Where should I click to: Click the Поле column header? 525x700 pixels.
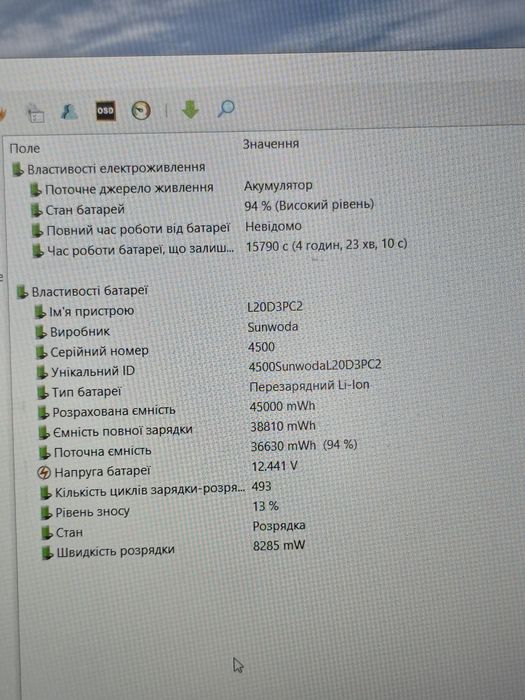click(x=25, y=149)
